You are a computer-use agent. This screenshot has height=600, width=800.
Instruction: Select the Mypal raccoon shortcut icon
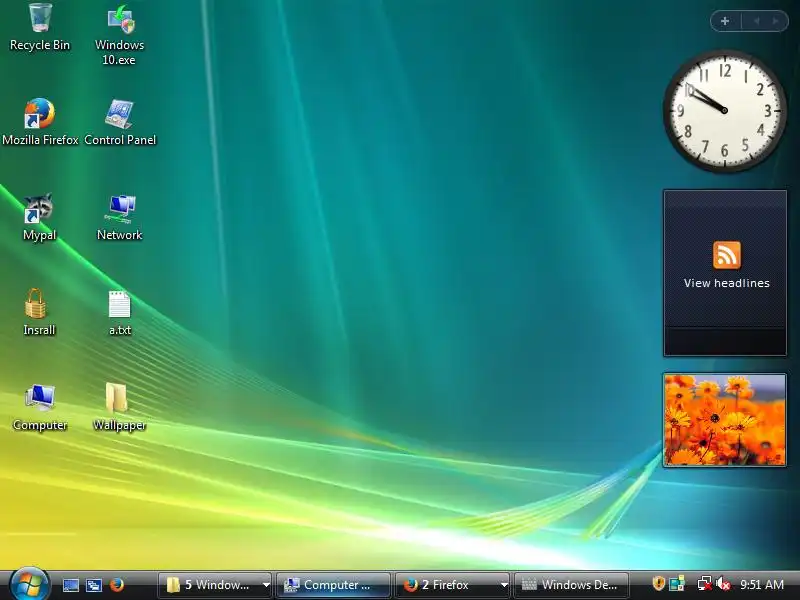[x=39, y=208]
